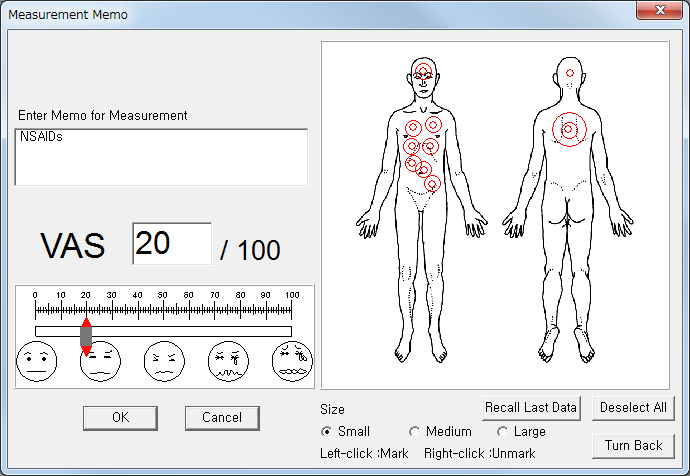This screenshot has width=690, height=476.
Task: Select the Small size radio button
Action: click(x=327, y=432)
